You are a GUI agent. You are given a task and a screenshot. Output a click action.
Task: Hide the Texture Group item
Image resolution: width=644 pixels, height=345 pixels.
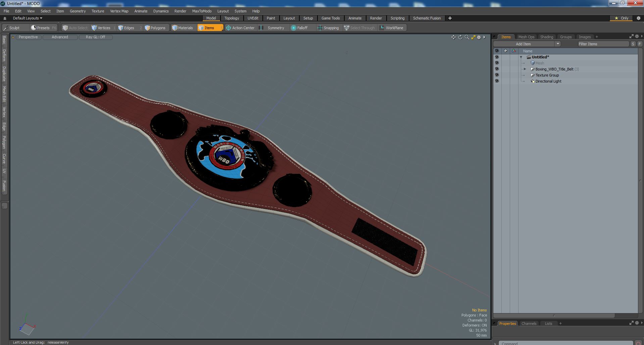pos(497,75)
